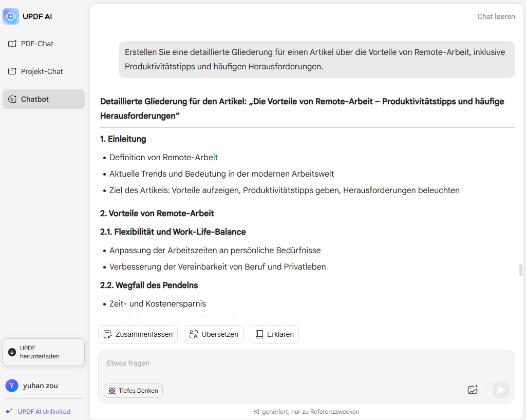Click the PDF-Chat book icon
The image size is (526, 420).
(12, 44)
